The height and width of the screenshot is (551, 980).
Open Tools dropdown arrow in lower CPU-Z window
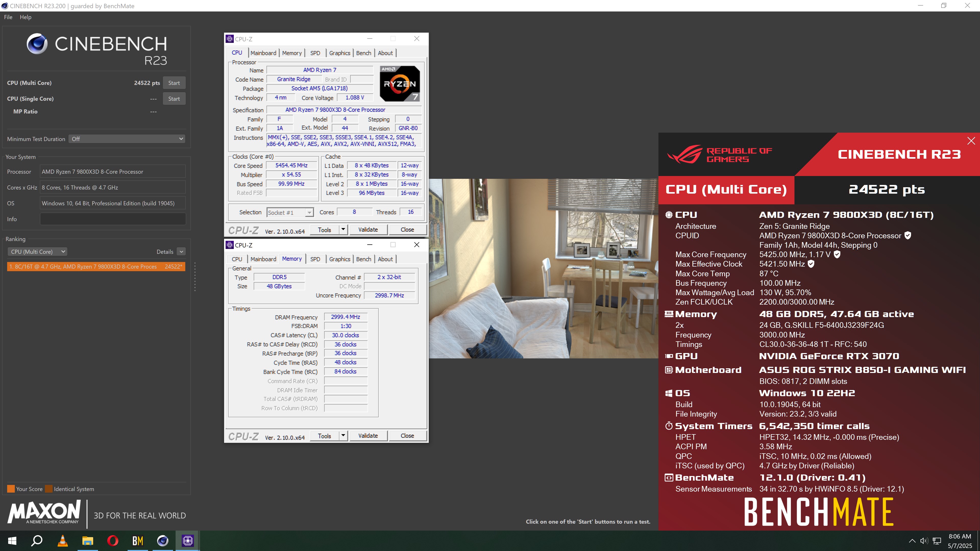coord(343,436)
